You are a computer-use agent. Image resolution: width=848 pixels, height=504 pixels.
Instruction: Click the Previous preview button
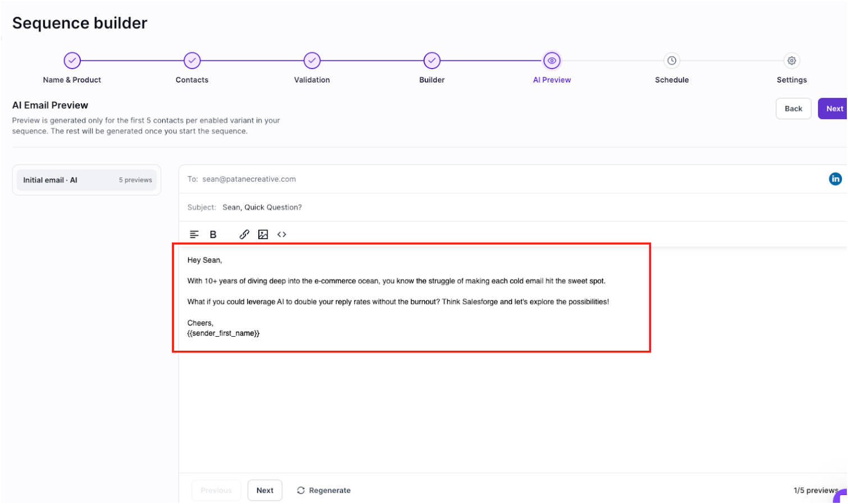216,491
